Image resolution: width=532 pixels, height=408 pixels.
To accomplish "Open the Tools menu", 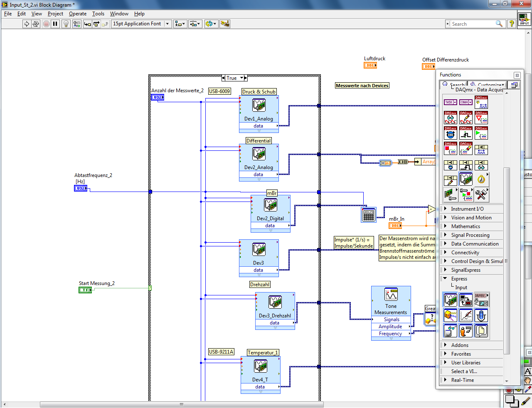I will (x=98, y=14).
